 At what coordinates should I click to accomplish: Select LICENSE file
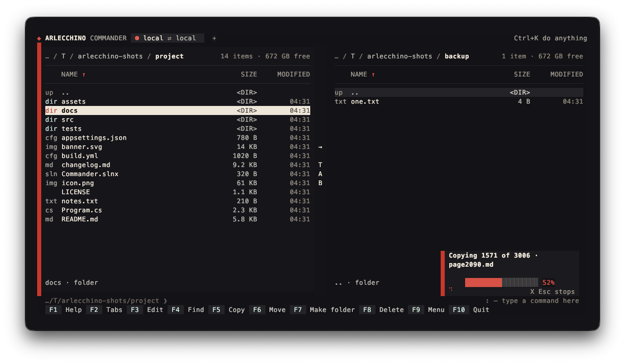tap(178, 192)
